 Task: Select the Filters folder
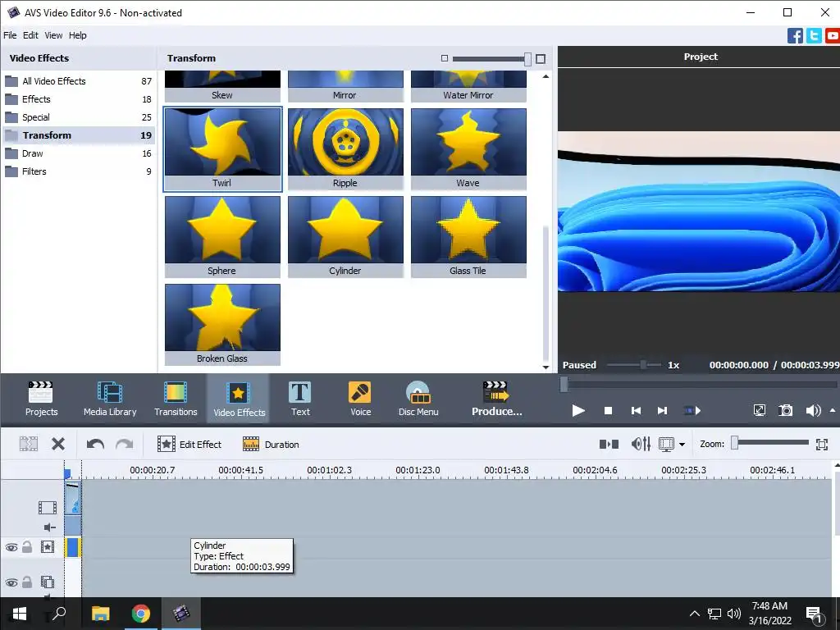[78, 171]
